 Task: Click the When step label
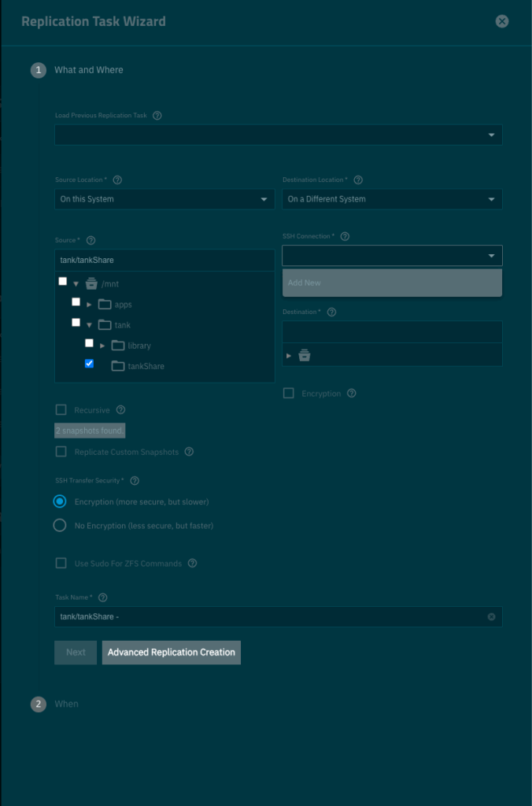(x=66, y=704)
